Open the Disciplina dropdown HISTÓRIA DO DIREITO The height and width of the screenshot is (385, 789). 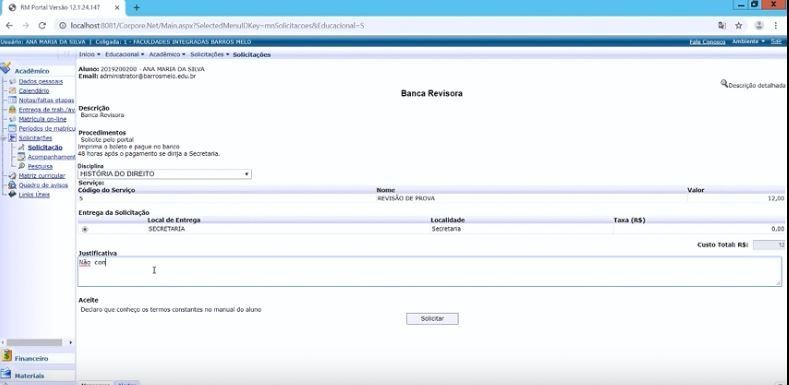pyautogui.click(x=165, y=174)
